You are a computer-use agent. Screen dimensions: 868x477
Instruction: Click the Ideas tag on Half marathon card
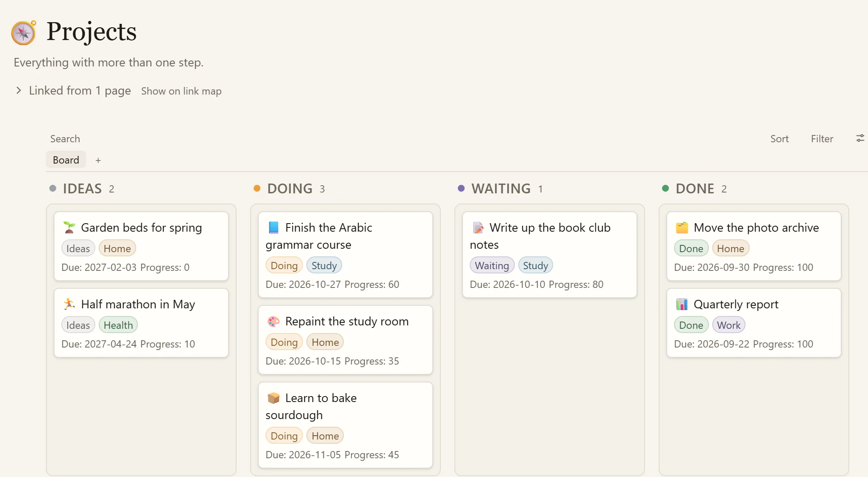tap(78, 325)
